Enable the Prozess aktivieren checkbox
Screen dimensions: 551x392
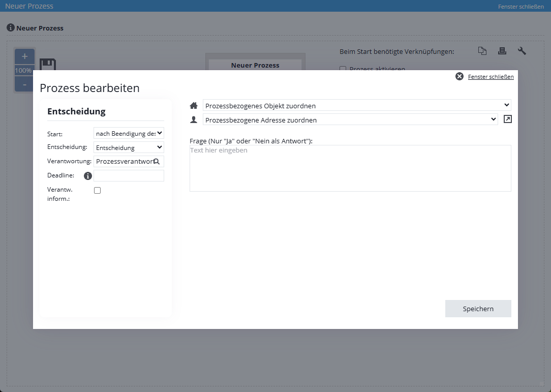pos(343,69)
